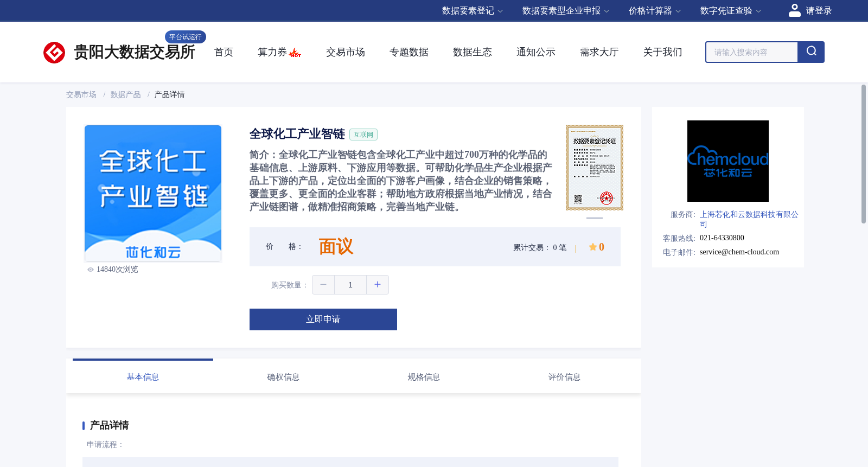Click the email service@chem-cloud.com
The width and height of the screenshot is (868, 467).
(739, 252)
